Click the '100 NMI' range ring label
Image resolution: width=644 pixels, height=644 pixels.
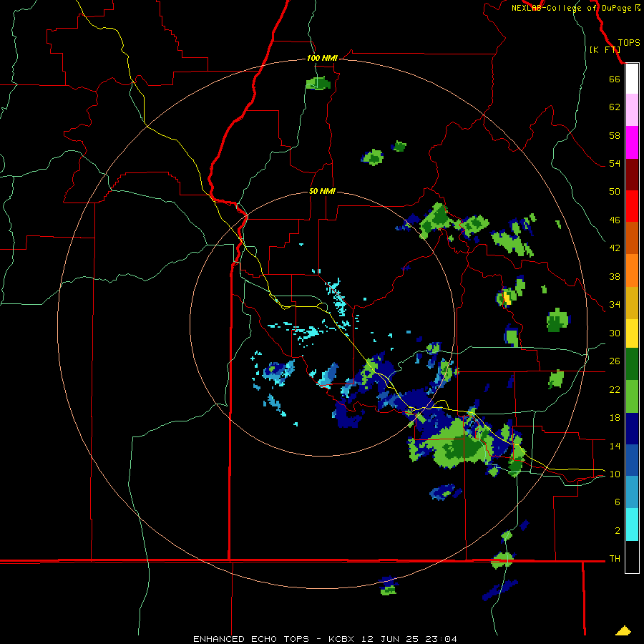pos(322,58)
